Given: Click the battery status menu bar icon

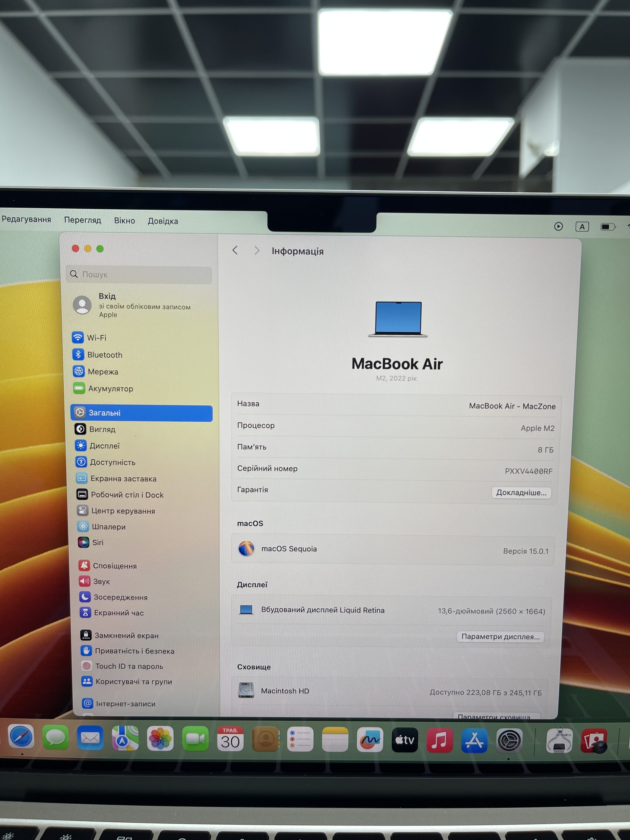Looking at the screenshot, I should 608,227.
